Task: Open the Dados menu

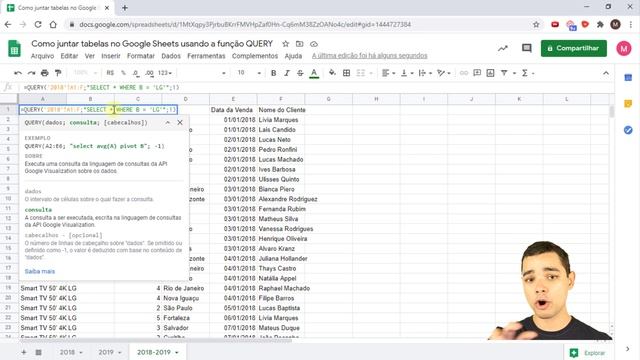Action: tap(171, 56)
